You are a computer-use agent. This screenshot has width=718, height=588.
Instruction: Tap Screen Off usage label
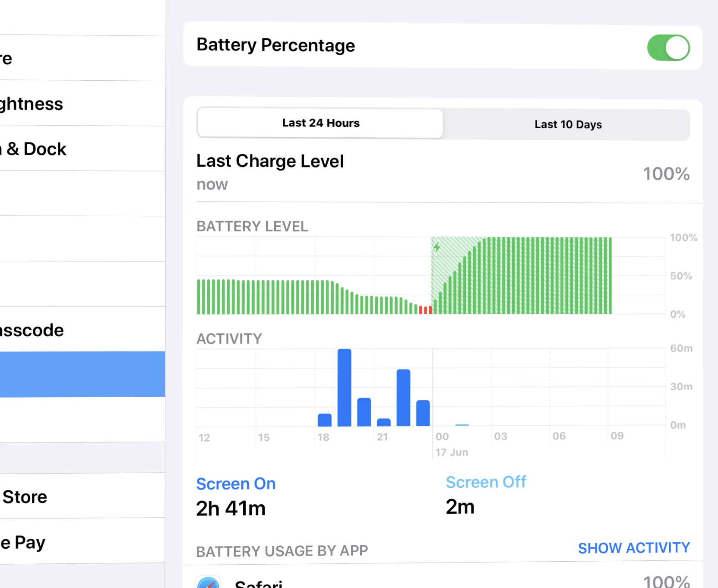pos(486,482)
